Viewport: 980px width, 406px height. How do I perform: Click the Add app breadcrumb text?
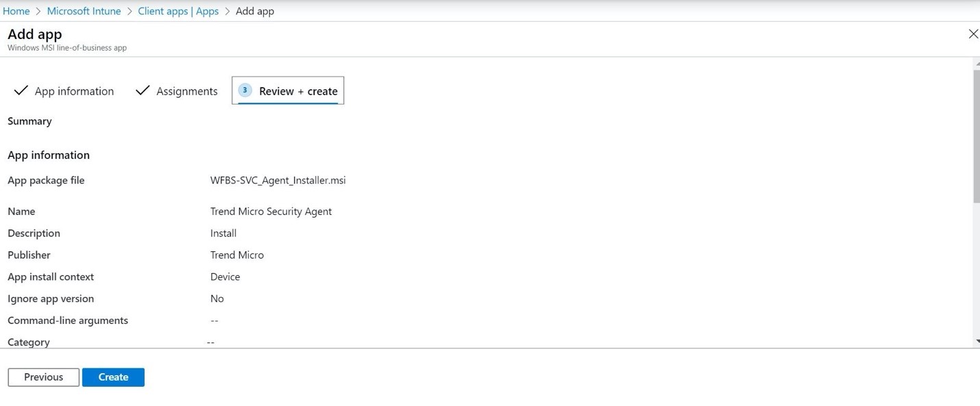(x=255, y=11)
